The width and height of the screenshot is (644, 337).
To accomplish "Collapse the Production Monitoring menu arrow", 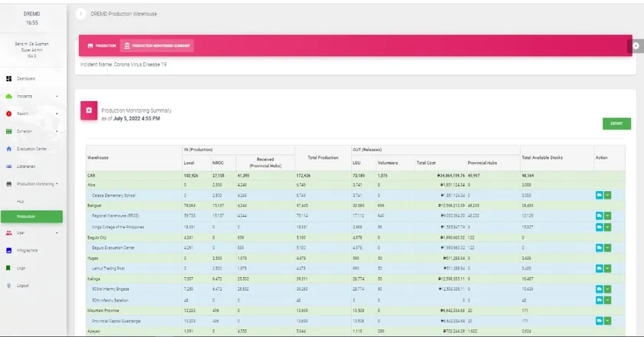I will tap(57, 184).
